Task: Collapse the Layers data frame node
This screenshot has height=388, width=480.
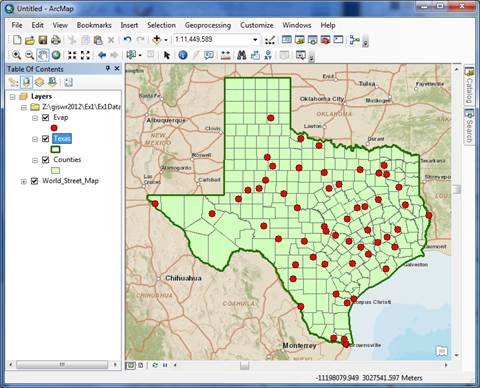Action: (13, 97)
